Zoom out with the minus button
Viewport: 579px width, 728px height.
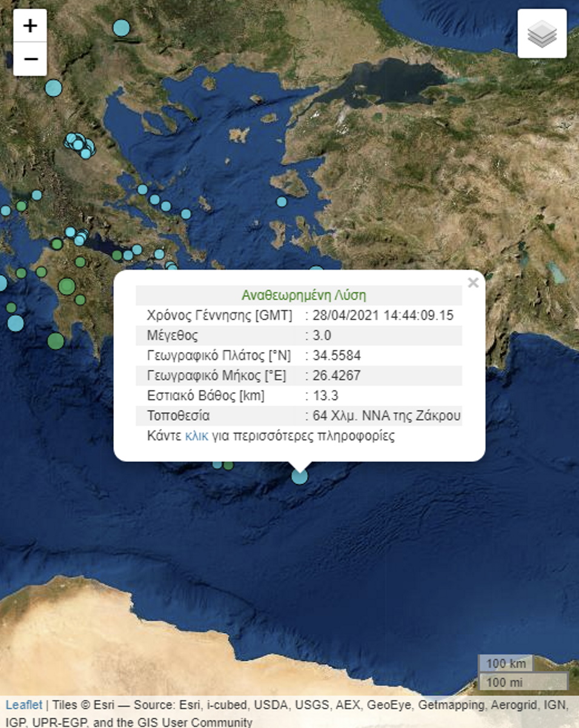click(x=30, y=59)
